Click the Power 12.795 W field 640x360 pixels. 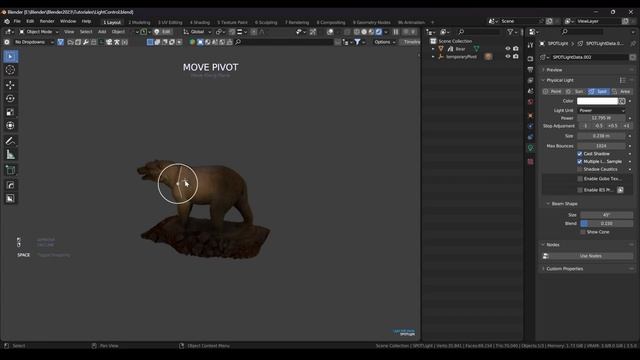coord(602,118)
